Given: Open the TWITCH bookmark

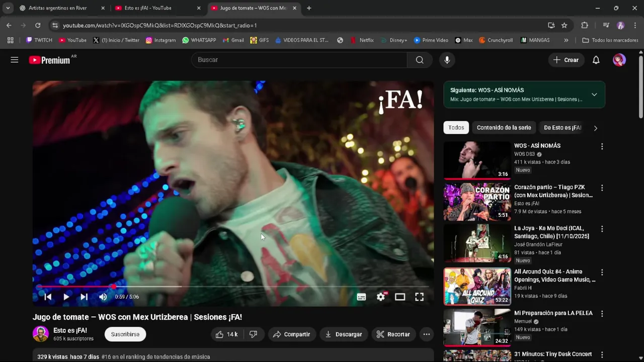Looking at the screenshot, I should coord(39,40).
